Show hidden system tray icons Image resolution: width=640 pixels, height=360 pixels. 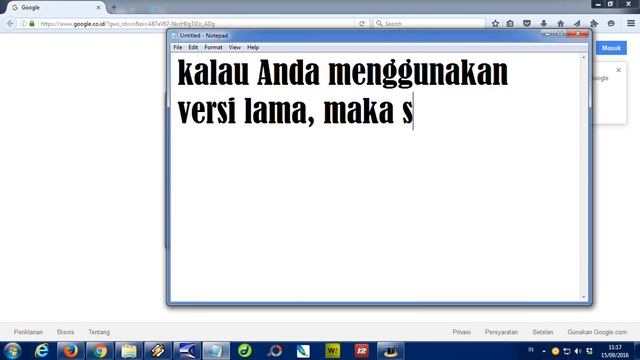click(x=544, y=351)
